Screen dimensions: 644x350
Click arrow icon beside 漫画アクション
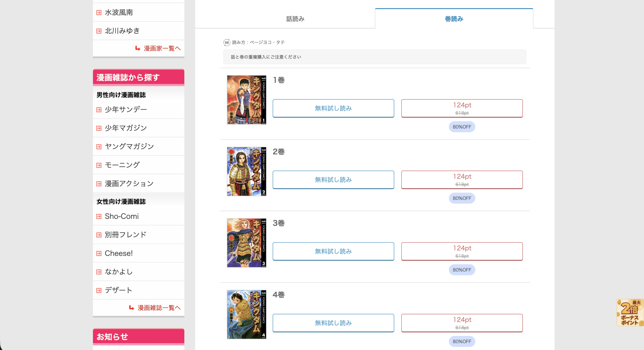point(99,184)
